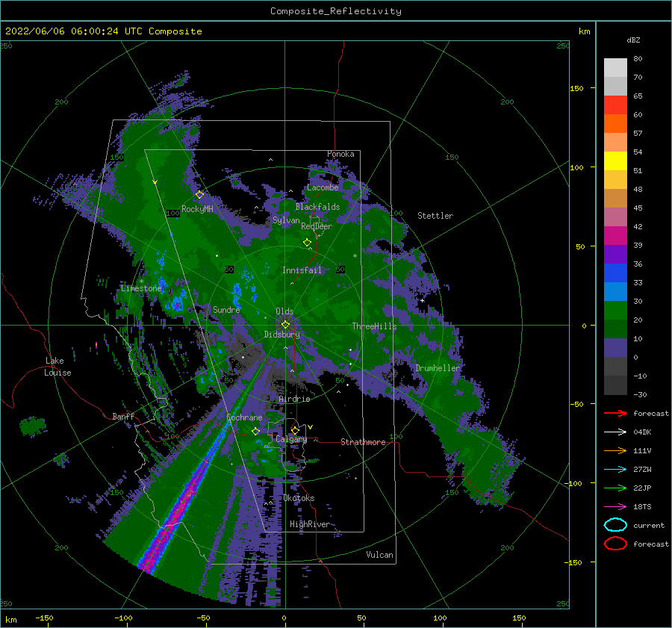Click the Ponoka city label
This screenshot has height=628, width=672.
tap(340, 154)
